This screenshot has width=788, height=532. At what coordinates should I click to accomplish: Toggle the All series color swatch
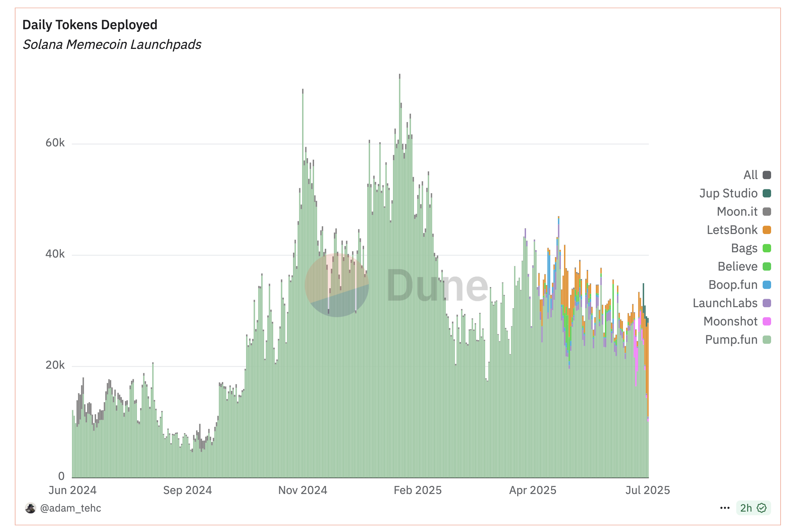tap(767, 175)
